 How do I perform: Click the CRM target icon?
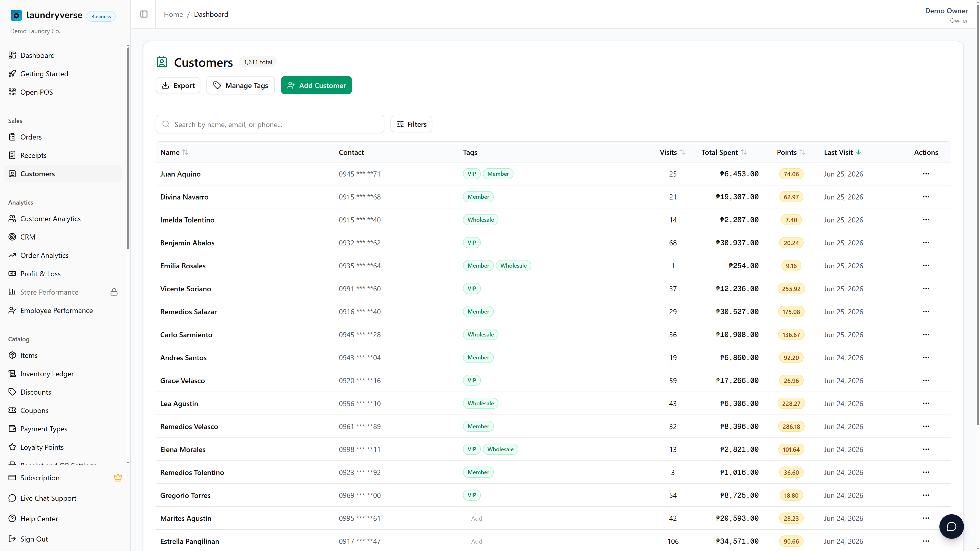[x=12, y=237]
